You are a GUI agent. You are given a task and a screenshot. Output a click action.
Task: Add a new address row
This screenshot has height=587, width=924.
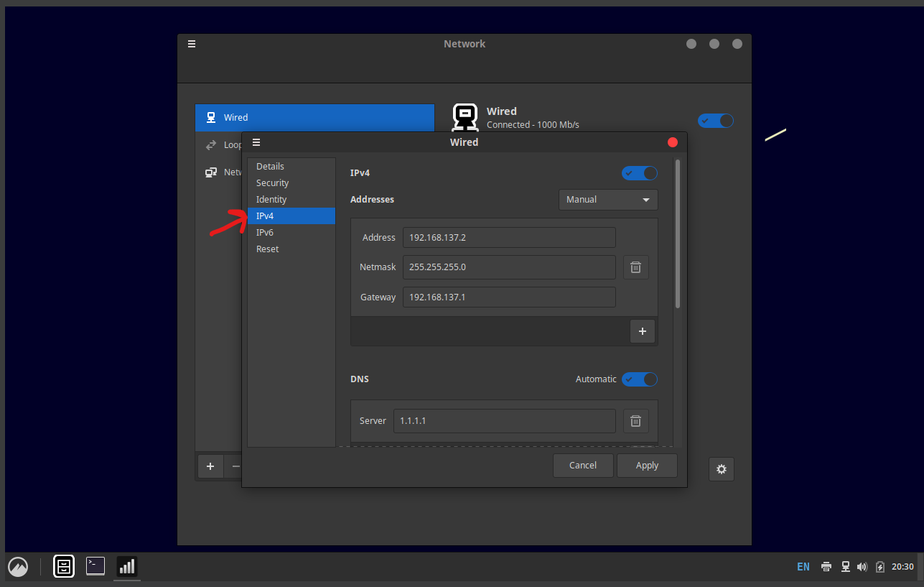642,331
